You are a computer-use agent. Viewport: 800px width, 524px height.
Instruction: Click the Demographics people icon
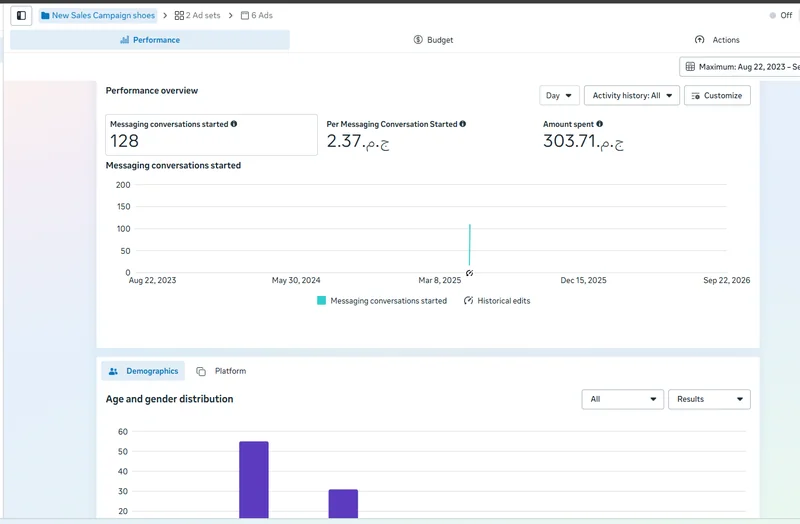tap(113, 371)
